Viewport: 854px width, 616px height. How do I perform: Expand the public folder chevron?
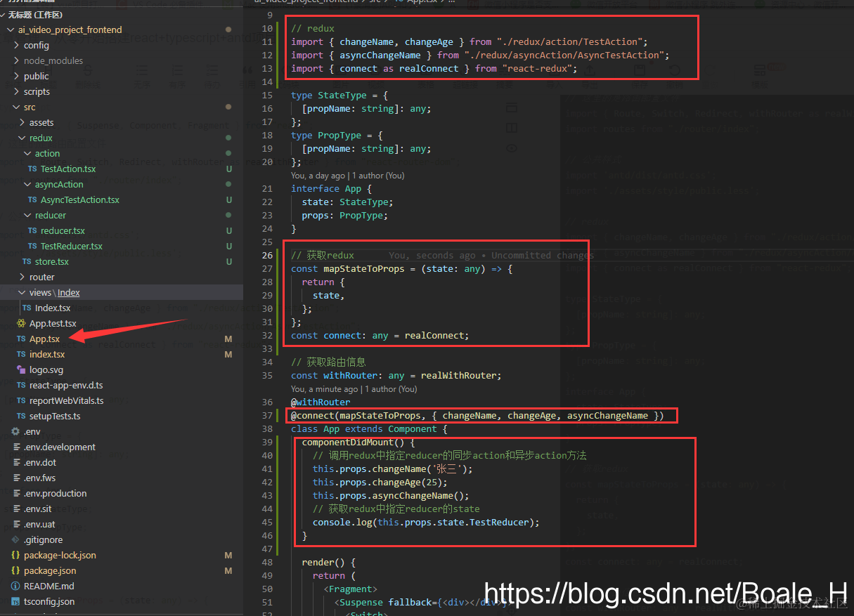[x=17, y=77]
